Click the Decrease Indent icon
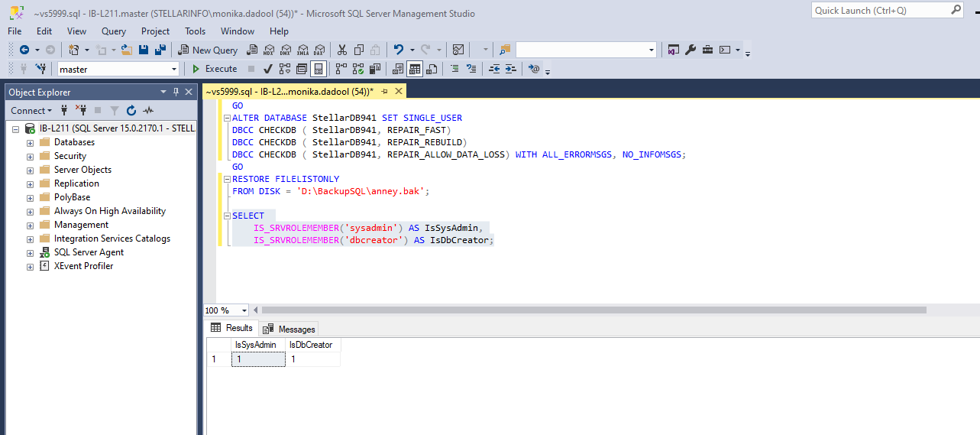980x435 pixels. tap(494, 69)
